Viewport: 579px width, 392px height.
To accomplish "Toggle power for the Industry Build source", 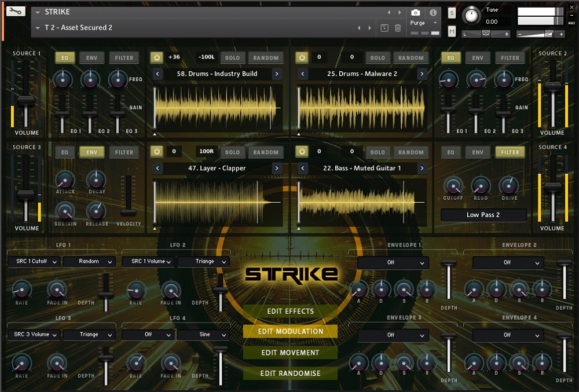I will [157, 57].
